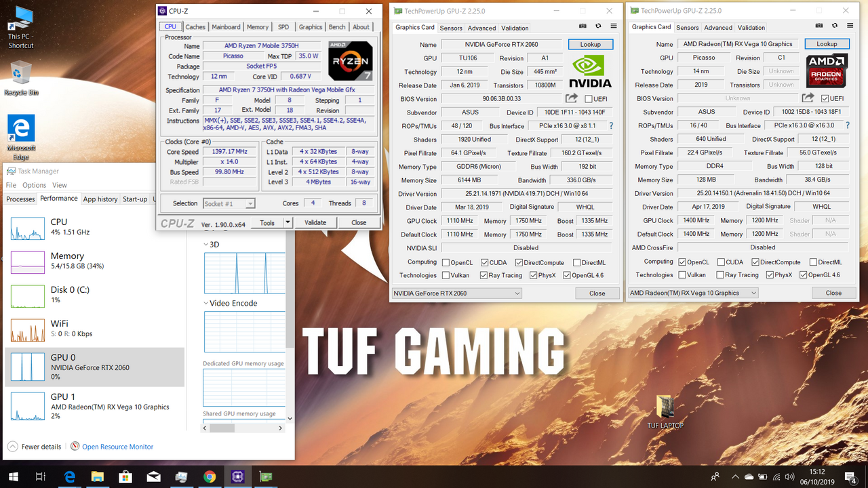Select the Memory entry in Task Manager Performance

tap(94, 261)
